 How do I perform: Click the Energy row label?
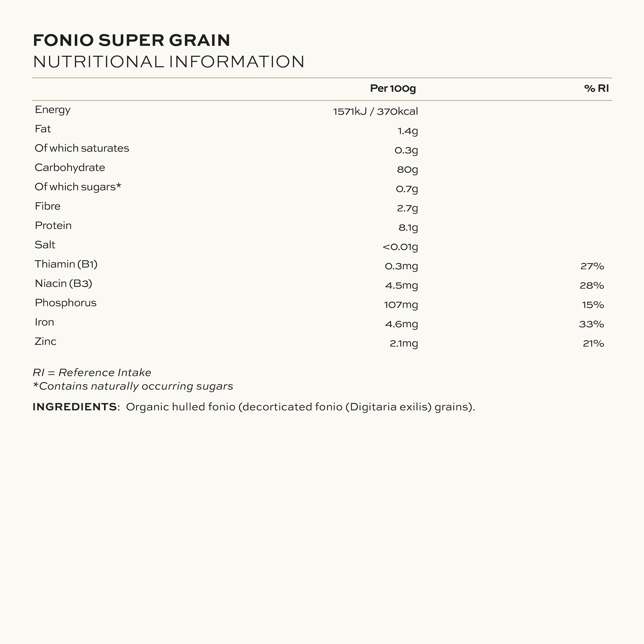(x=53, y=110)
